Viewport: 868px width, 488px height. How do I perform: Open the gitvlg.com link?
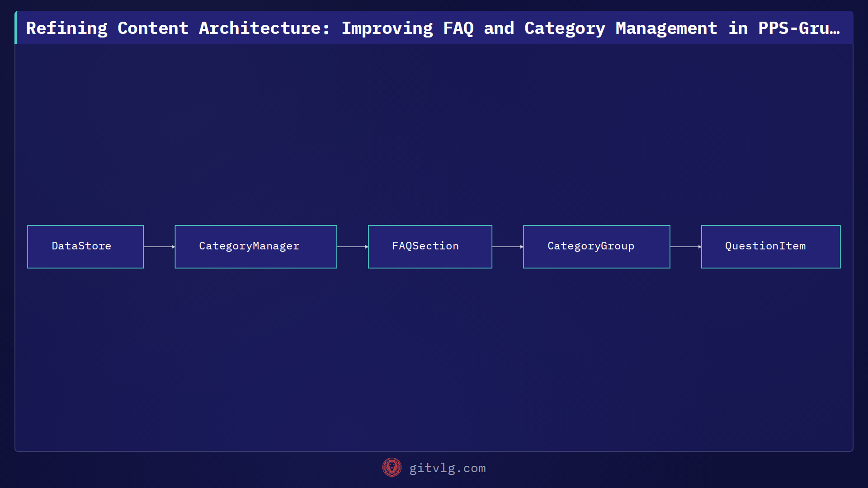[x=448, y=468]
